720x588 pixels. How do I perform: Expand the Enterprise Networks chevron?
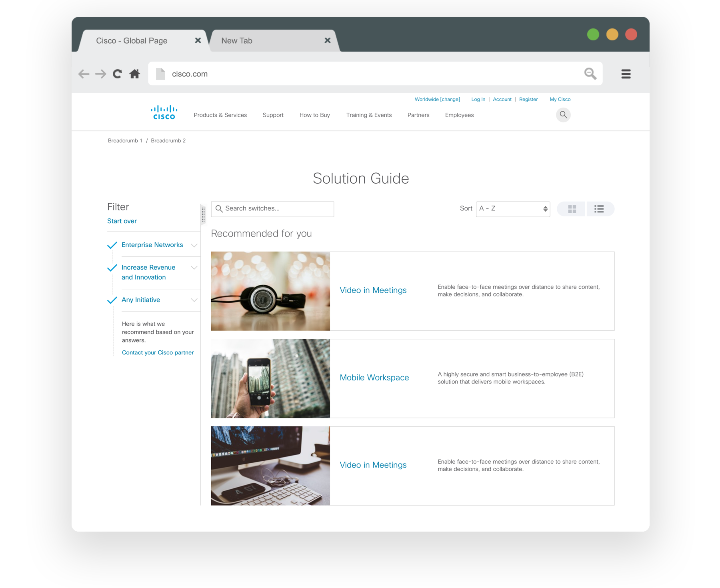tap(194, 245)
